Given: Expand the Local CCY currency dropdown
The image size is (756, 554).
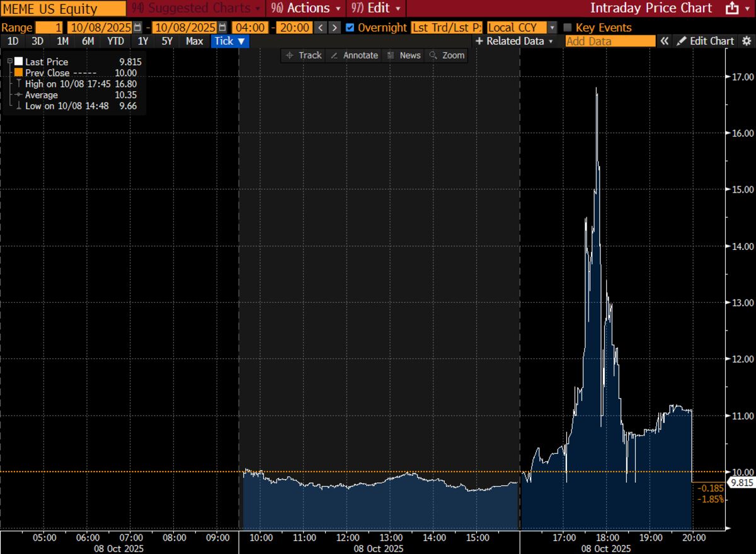Looking at the screenshot, I should [x=552, y=28].
